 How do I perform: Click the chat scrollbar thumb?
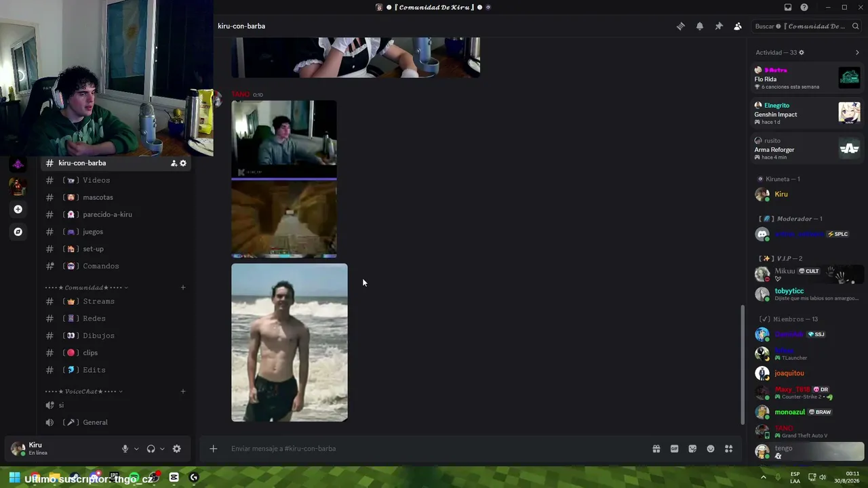click(743, 364)
